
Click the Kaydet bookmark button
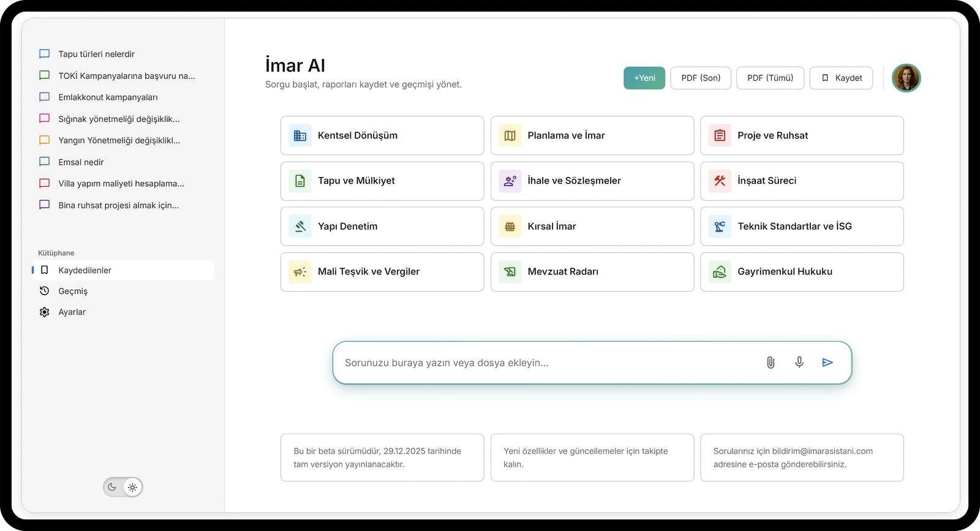pos(841,78)
